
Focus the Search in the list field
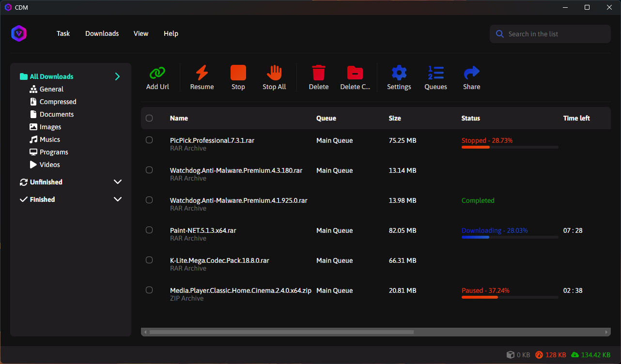coord(550,34)
